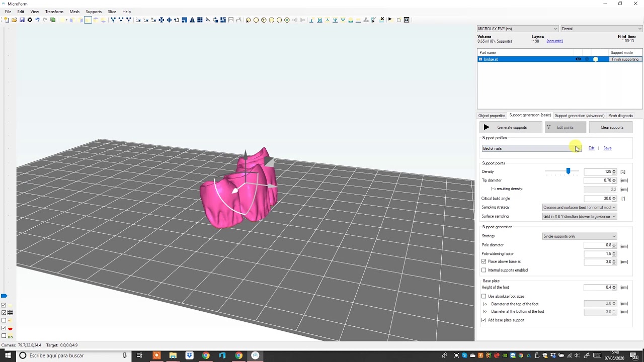
Task: Open settings via the gear toolbar icon
Action: (x=30, y=20)
